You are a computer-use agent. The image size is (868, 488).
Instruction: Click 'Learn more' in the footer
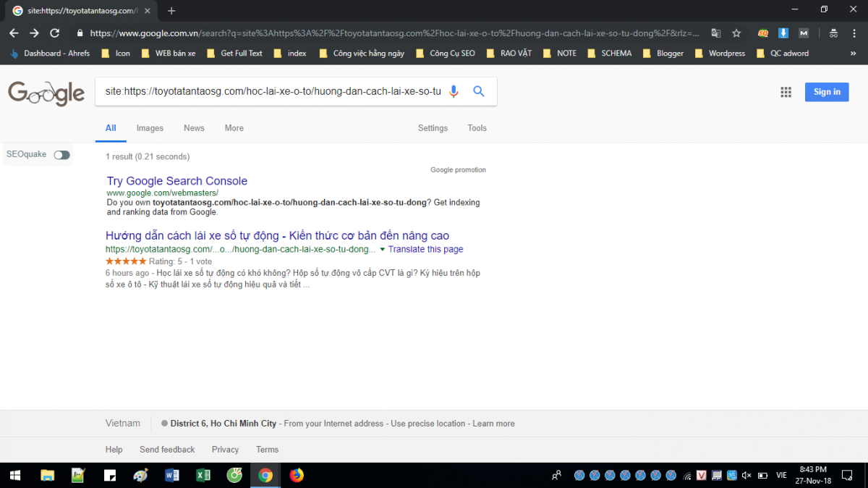(493, 424)
